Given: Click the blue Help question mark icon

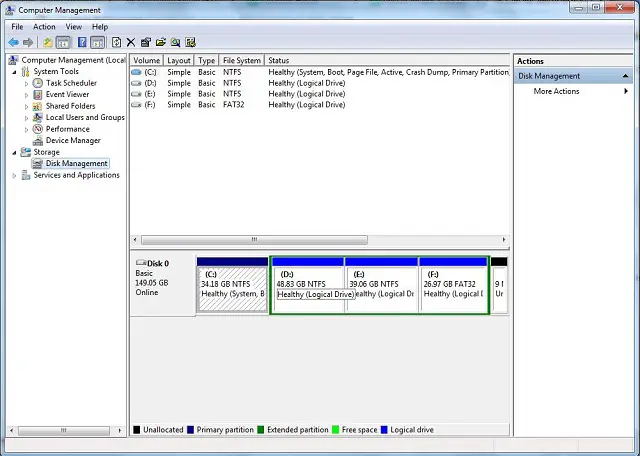Looking at the screenshot, I should pos(82,42).
